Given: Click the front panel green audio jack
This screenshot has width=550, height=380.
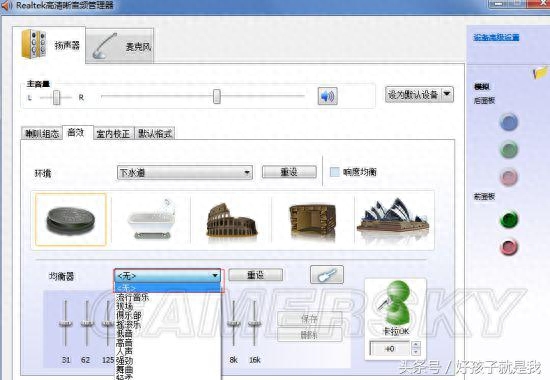Looking at the screenshot, I should 509,220.
